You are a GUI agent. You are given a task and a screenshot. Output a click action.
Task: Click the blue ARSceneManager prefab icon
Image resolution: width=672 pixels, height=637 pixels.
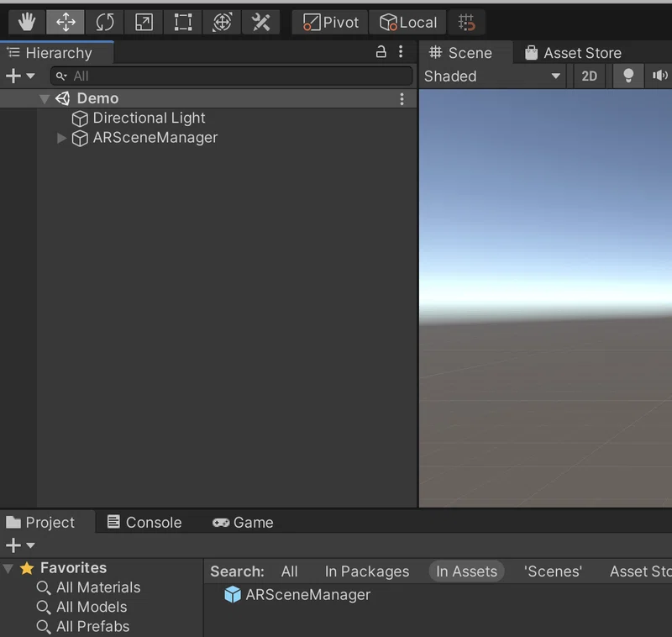pyautogui.click(x=233, y=595)
